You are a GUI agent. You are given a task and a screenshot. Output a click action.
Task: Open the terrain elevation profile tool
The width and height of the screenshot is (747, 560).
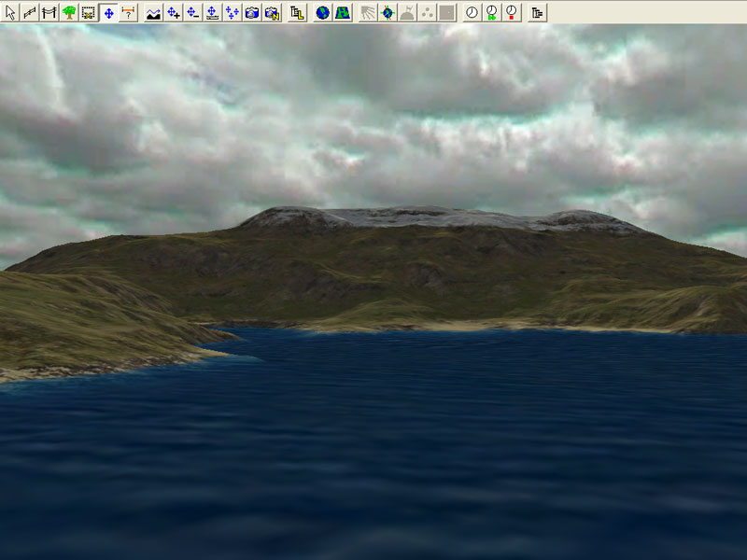coord(153,12)
